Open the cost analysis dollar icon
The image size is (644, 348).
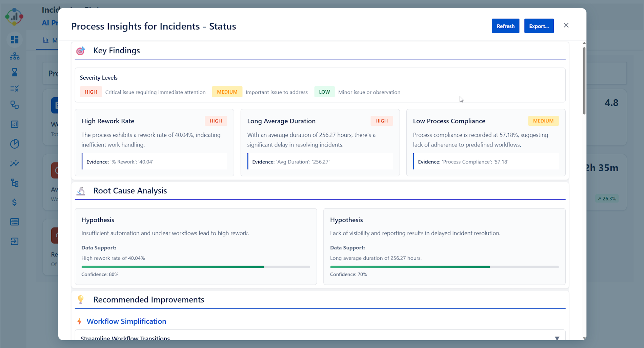coord(15,202)
